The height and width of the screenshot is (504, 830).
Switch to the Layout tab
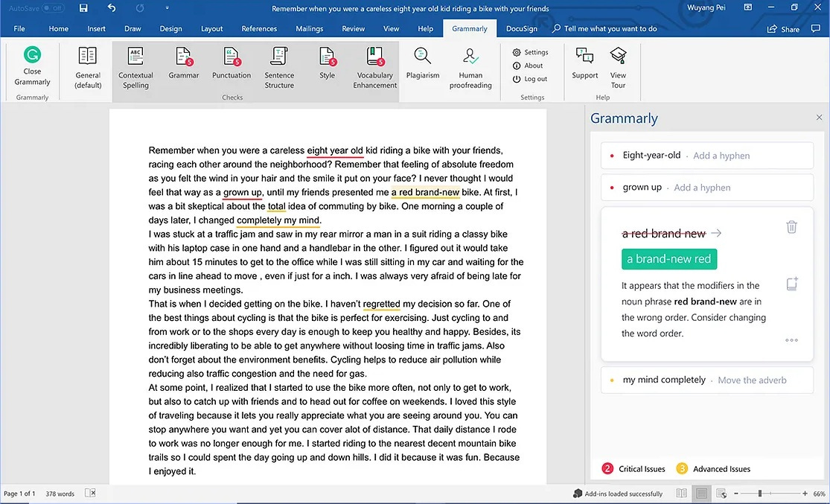click(211, 28)
